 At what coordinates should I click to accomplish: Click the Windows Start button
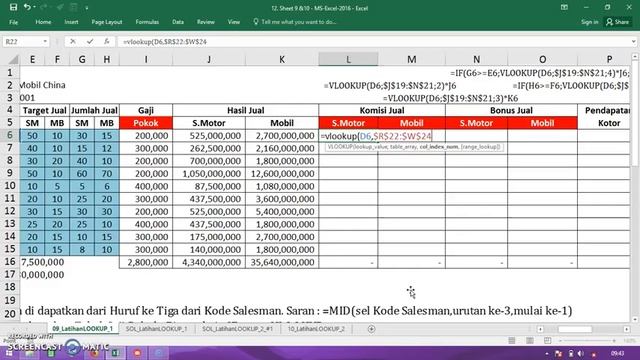(9, 353)
